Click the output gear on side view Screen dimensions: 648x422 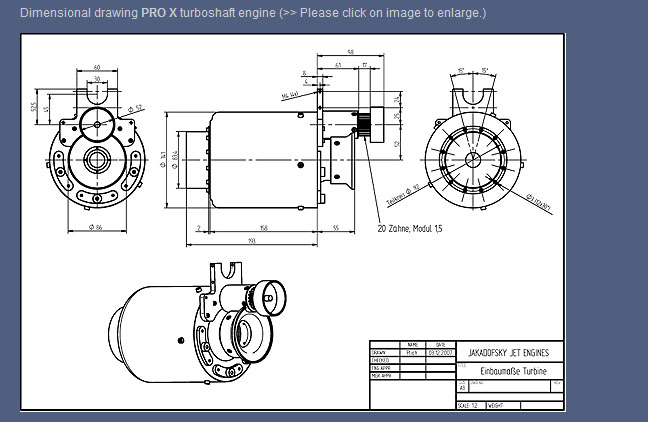coord(366,128)
